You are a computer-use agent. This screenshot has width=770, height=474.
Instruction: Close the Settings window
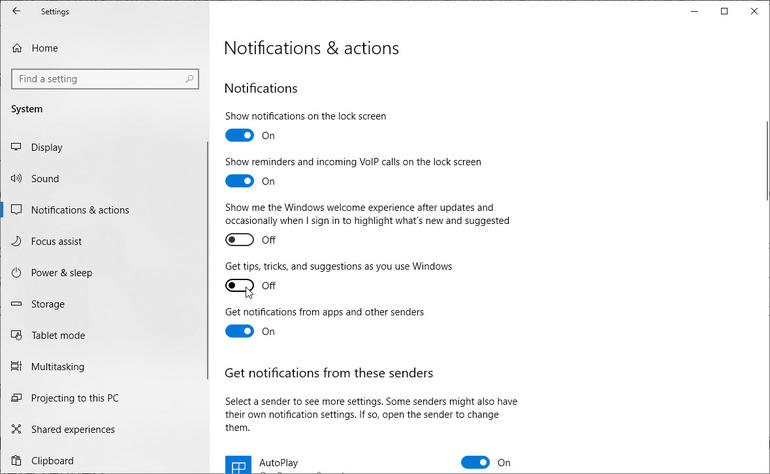coord(754,11)
